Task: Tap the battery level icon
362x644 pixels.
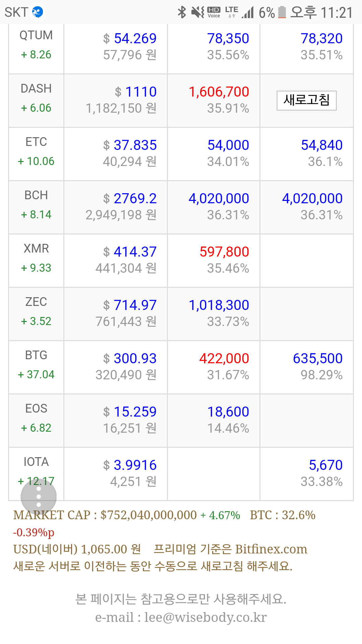Action: click(282, 12)
